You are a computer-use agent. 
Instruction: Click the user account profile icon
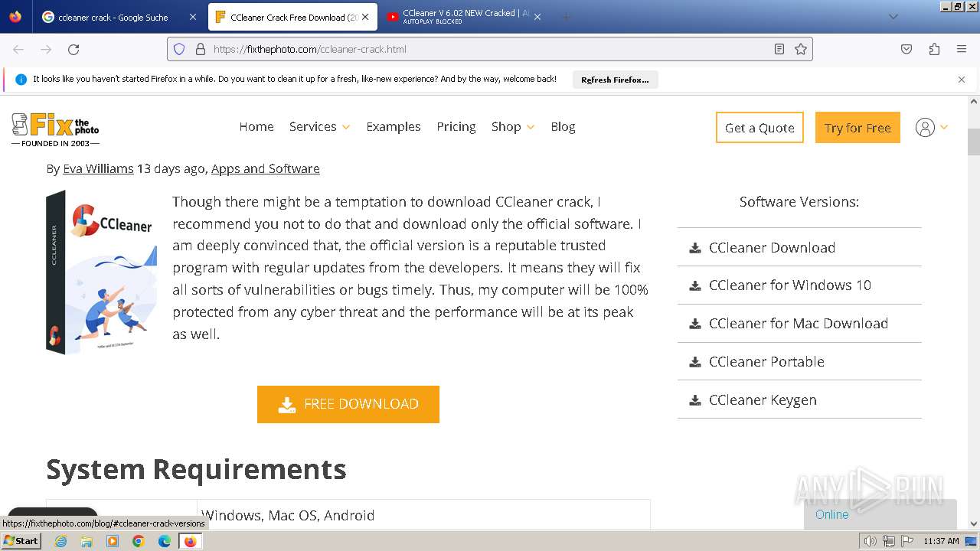[925, 128]
